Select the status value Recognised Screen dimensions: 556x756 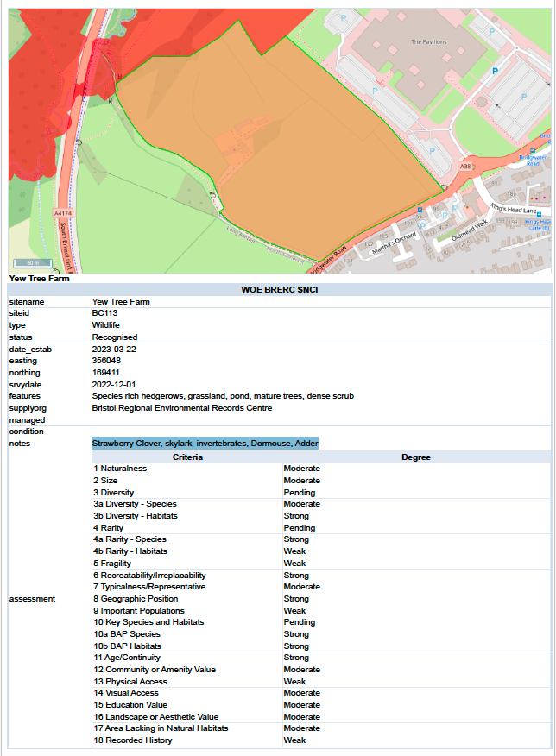[115, 337]
